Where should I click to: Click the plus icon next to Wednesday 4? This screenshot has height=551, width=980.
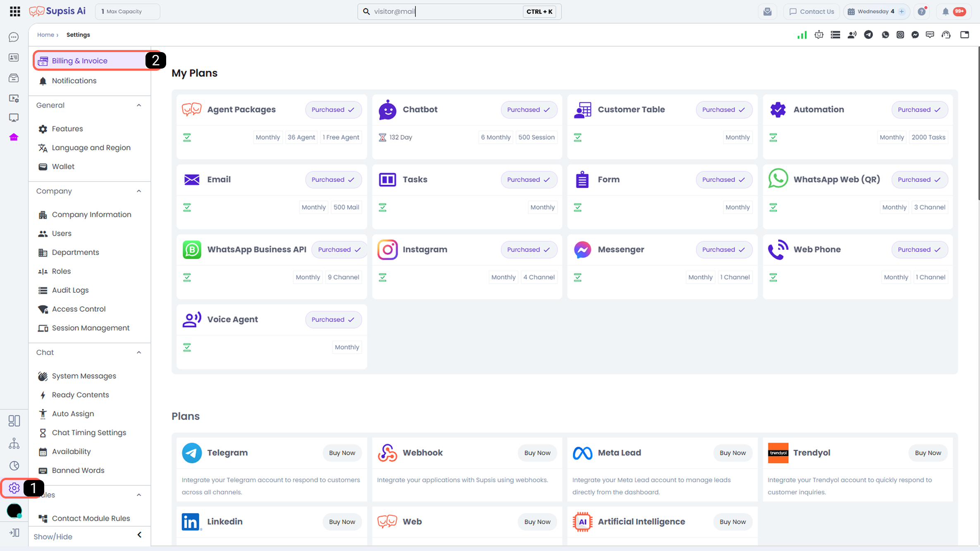click(x=902, y=12)
